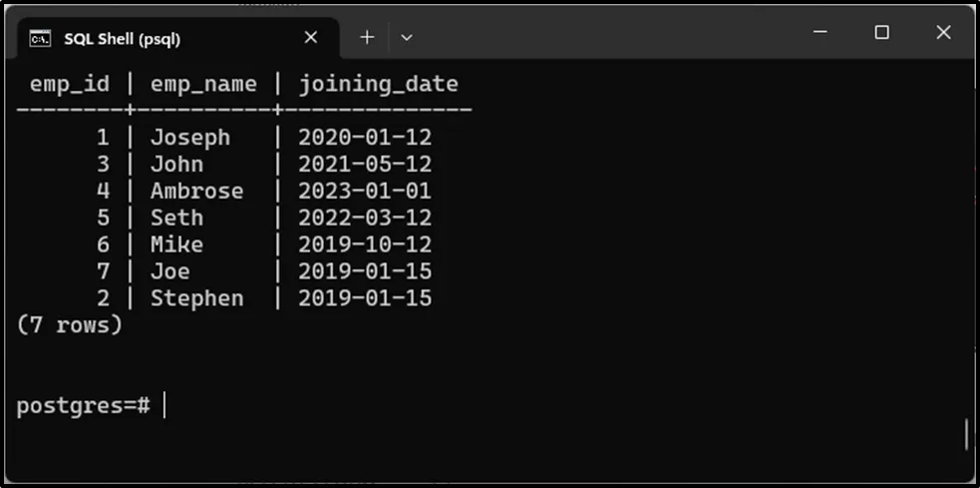Maximize the SQL Shell window

(881, 33)
